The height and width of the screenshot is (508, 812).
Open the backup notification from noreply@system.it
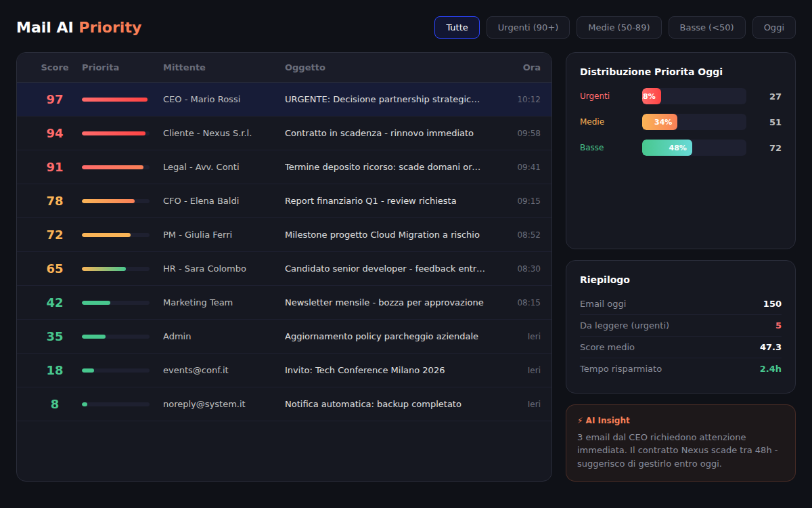[284, 404]
